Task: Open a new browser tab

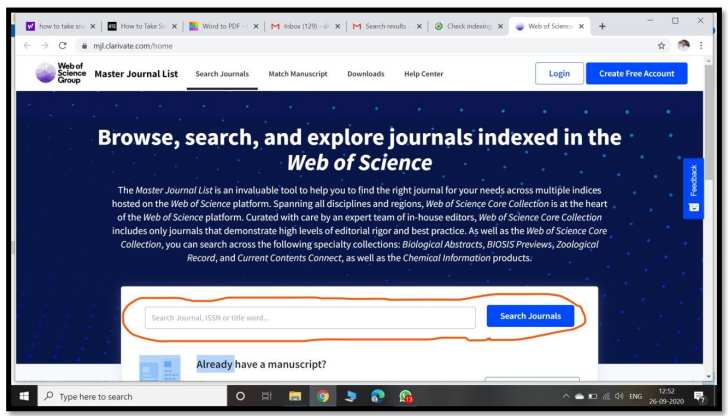Action: [x=602, y=25]
